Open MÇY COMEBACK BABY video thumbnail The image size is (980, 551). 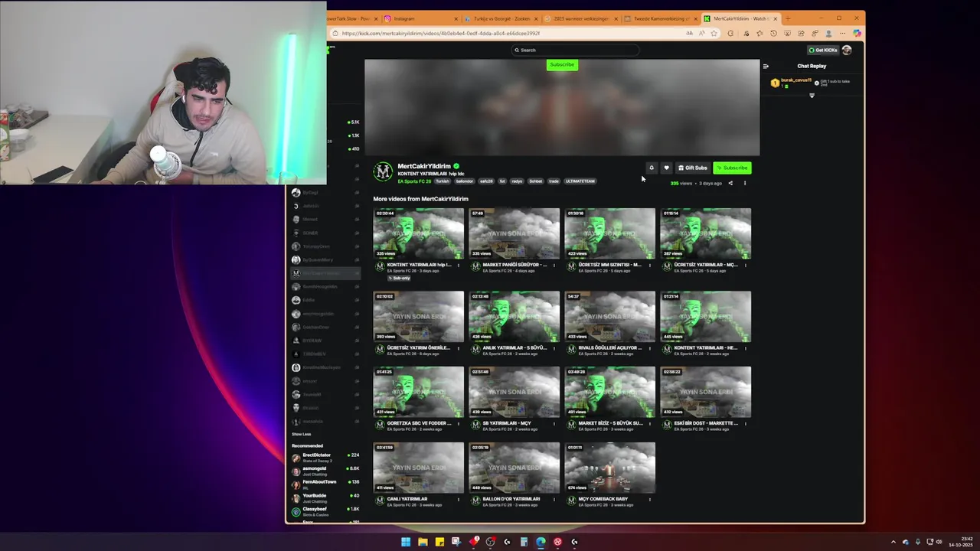tap(610, 468)
